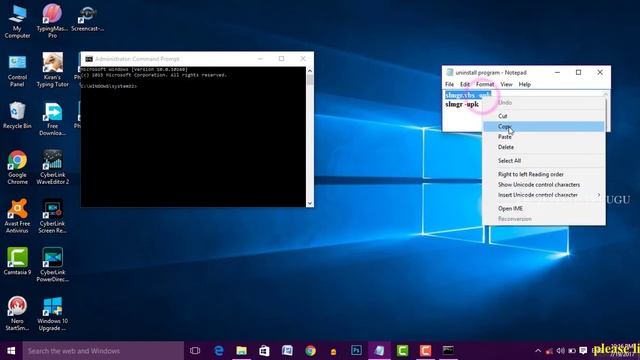Minimize the Notepad window
The height and width of the screenshot is (360, 640).
click(x=557, y=72)
